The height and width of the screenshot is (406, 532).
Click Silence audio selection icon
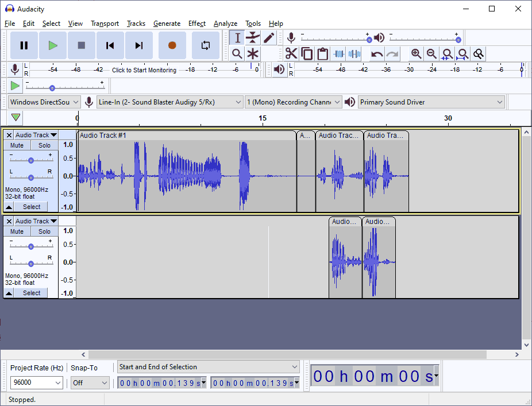coord(354,53)
